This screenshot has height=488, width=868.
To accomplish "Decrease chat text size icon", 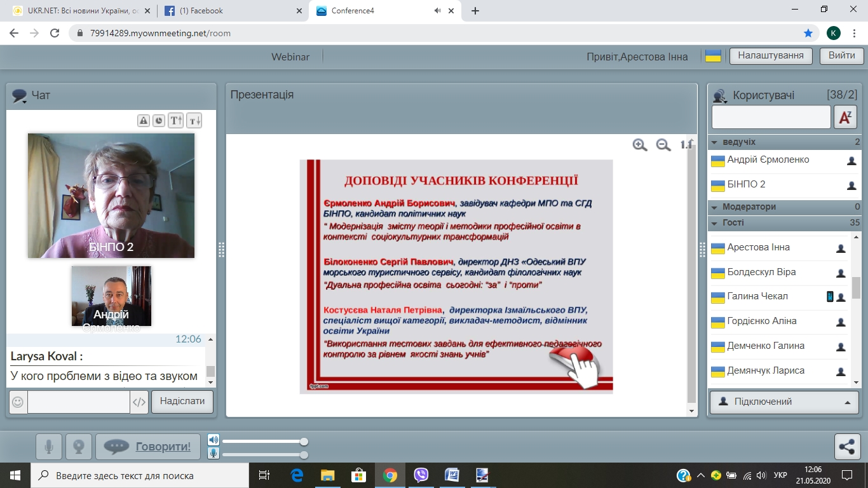I will click(194, 121).
